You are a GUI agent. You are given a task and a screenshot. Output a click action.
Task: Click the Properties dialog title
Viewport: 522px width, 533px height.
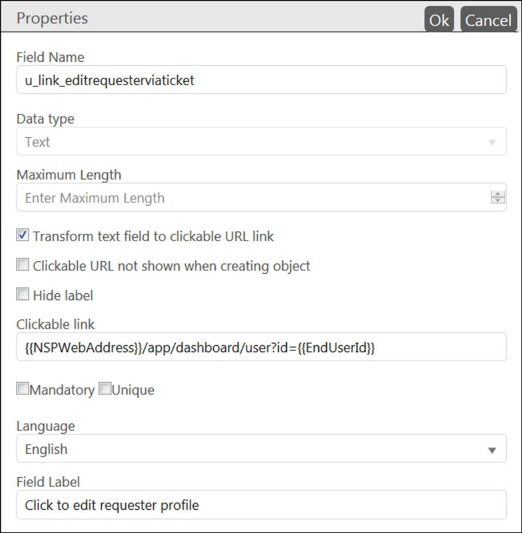click(52, 18)
